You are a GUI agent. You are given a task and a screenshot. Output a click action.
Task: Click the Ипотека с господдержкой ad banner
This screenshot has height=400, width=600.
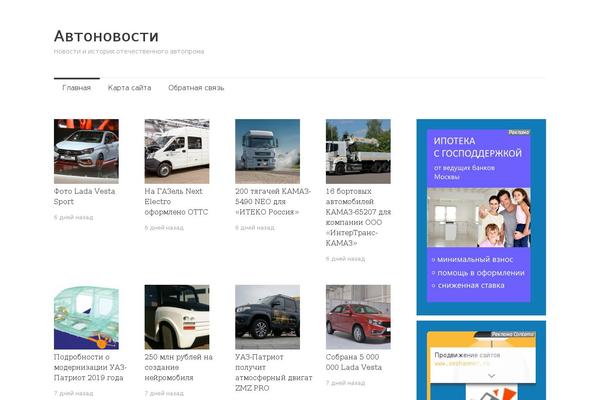[479, 216]
